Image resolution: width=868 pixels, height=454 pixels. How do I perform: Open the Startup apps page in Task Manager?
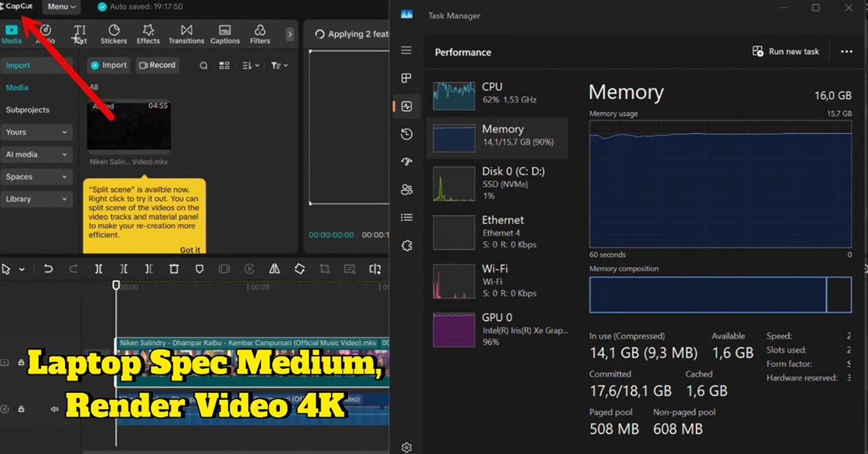tap(406, 162)
